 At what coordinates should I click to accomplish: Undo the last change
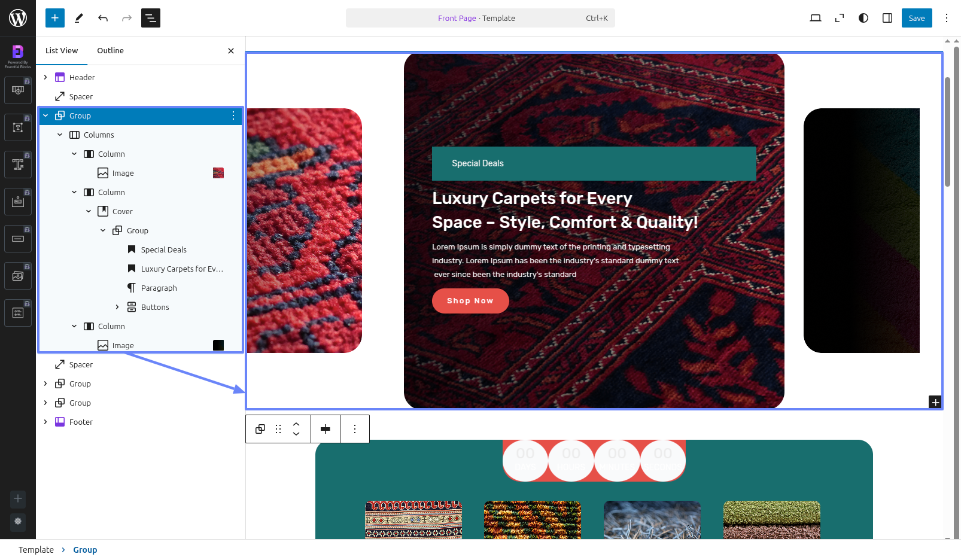pos(103,18)
